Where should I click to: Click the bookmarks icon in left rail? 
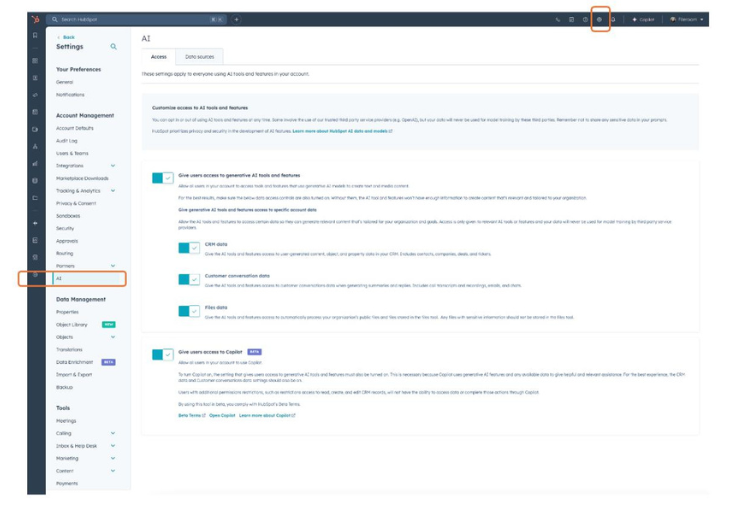[x=35, y=36]
